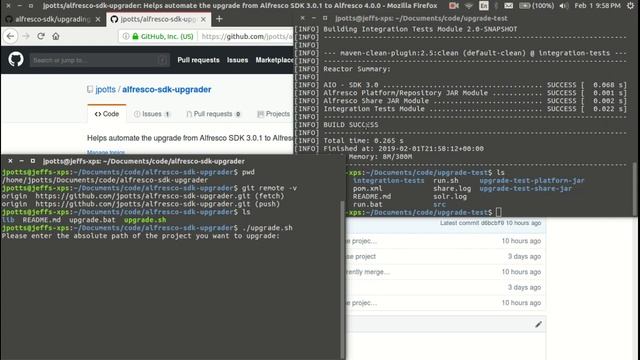Close the alfresco-sdk/upgrading browser tab

[x=98, y=19]
